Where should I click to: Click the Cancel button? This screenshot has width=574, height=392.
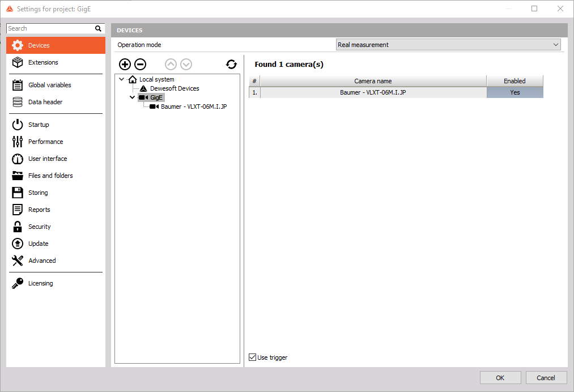546,378
